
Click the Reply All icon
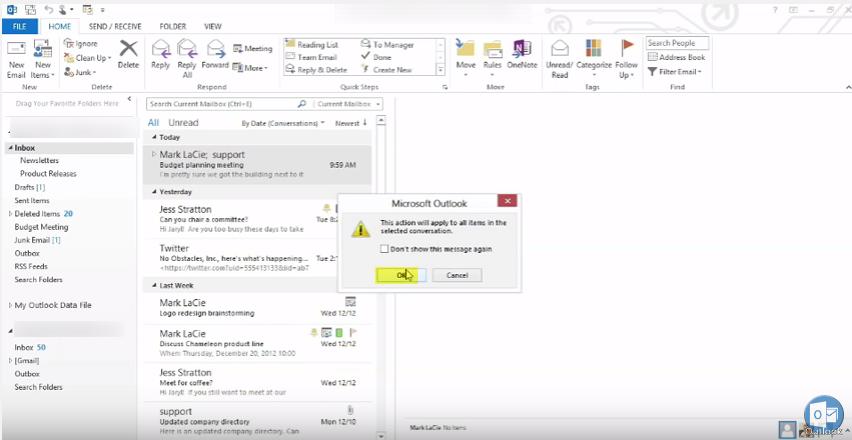187,59
